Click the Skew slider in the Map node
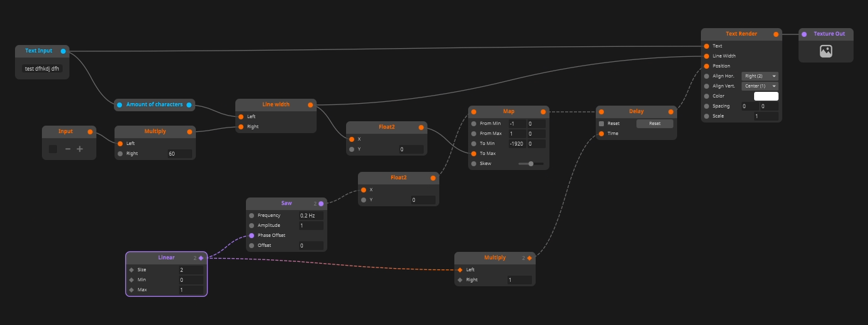This screenshot has height=325, width=868. (x=531, y=164)
